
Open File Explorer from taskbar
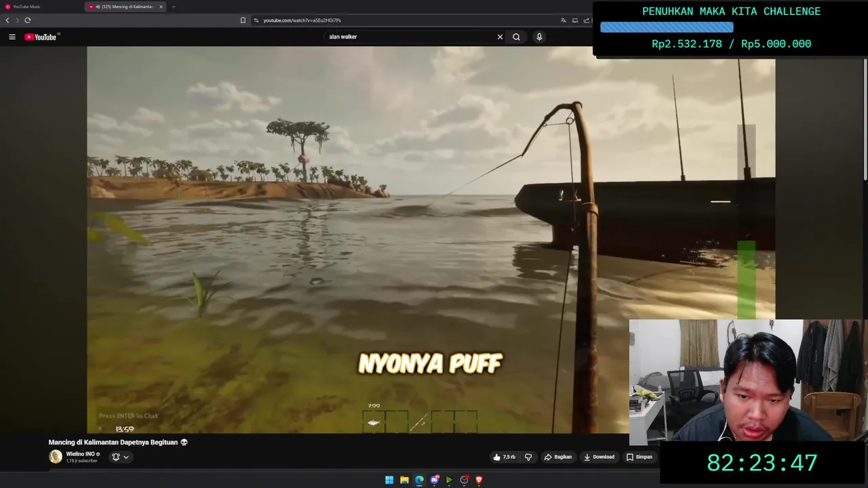[x=404, y=480]
